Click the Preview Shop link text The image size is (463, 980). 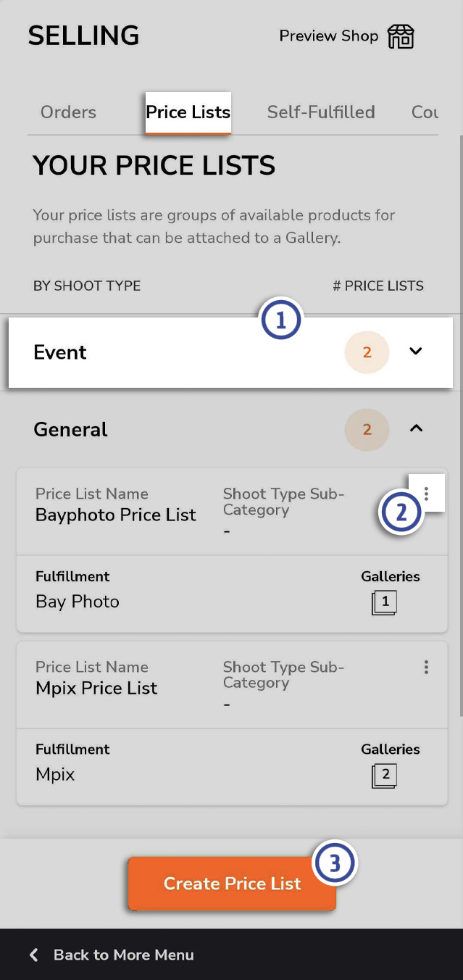329,36
